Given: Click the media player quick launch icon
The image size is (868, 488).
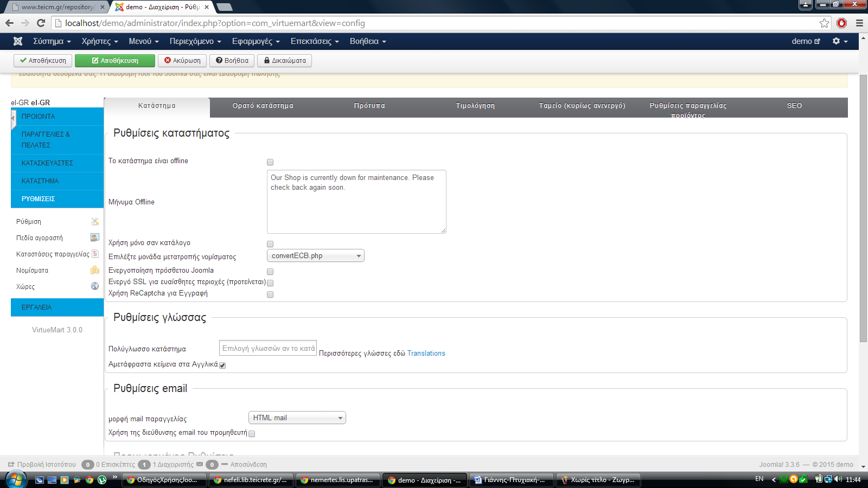Looking at the screenshot, I should [65, 480].
